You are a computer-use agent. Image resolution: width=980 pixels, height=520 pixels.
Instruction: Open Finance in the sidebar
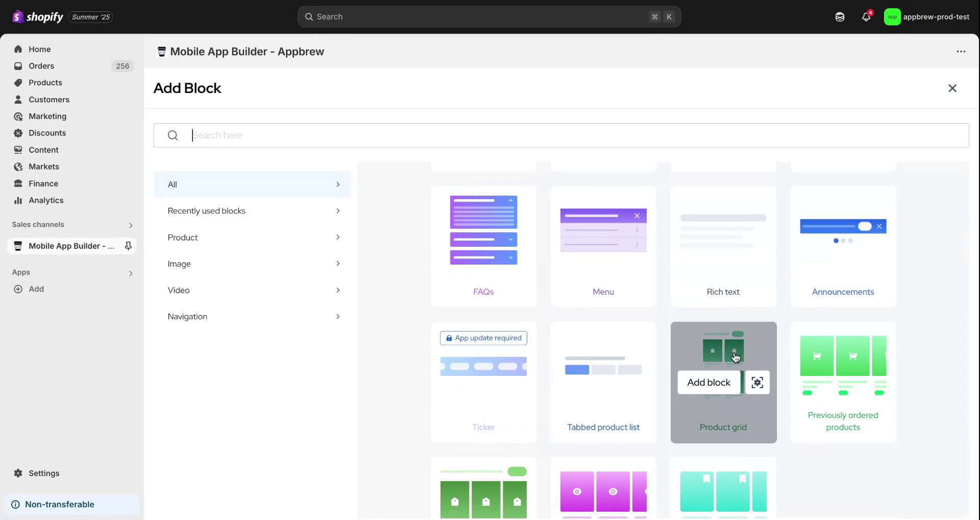43,183
